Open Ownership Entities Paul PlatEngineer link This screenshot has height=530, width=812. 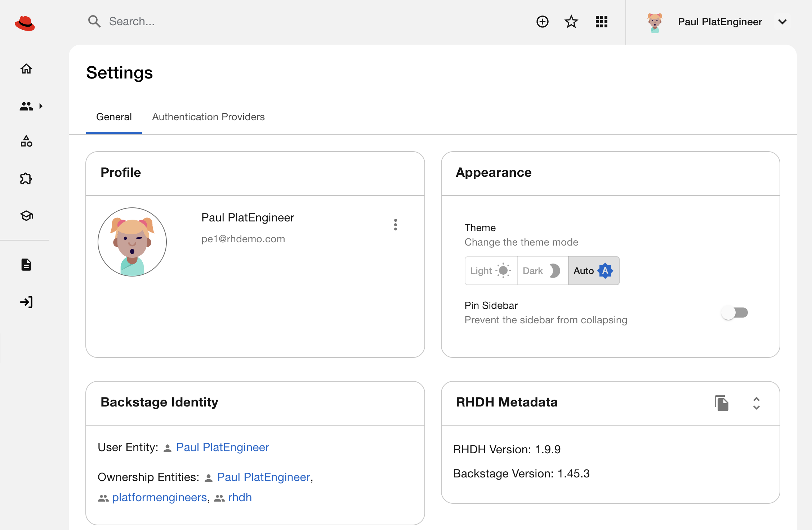click(x=264, y=477)
